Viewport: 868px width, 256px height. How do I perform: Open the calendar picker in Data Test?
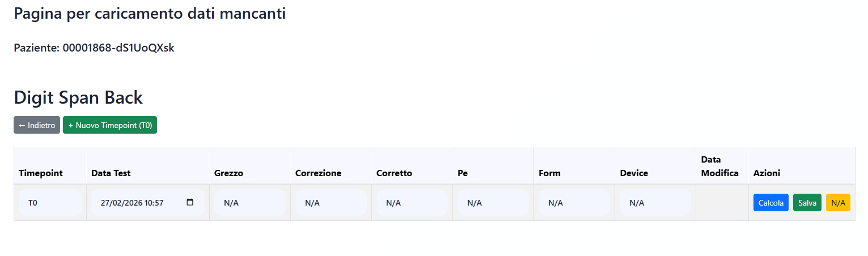coord(190,202)
